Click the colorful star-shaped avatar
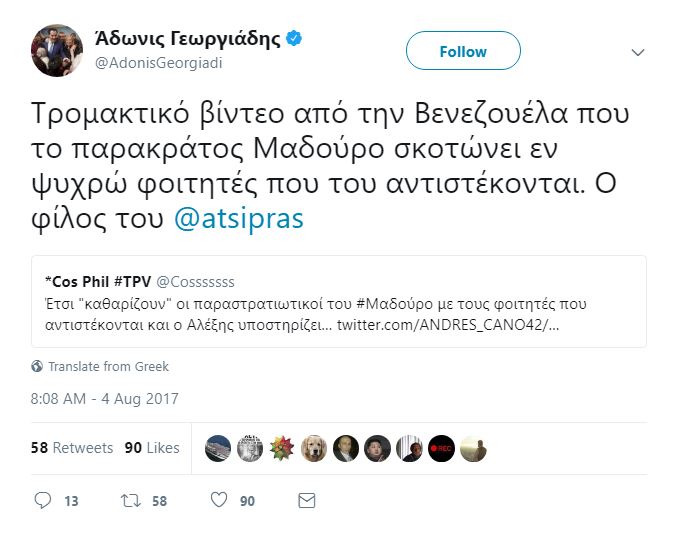683x538 pixels. coord(282,449)
